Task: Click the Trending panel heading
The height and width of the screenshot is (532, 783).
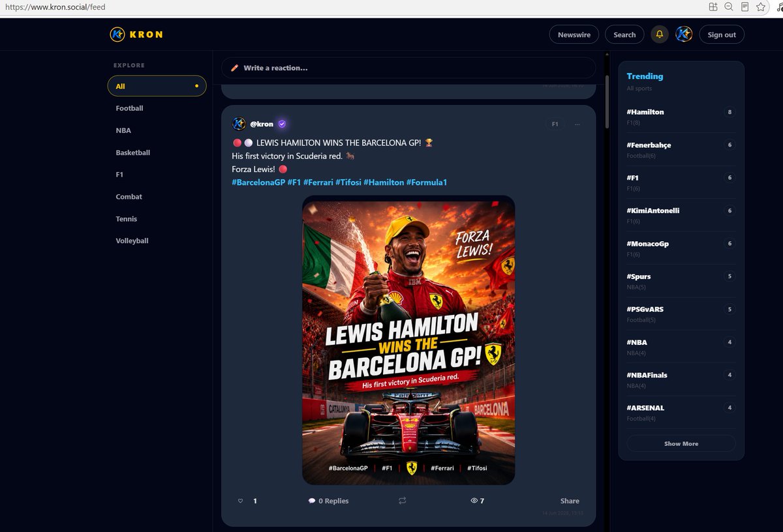Action: [645, 76]
